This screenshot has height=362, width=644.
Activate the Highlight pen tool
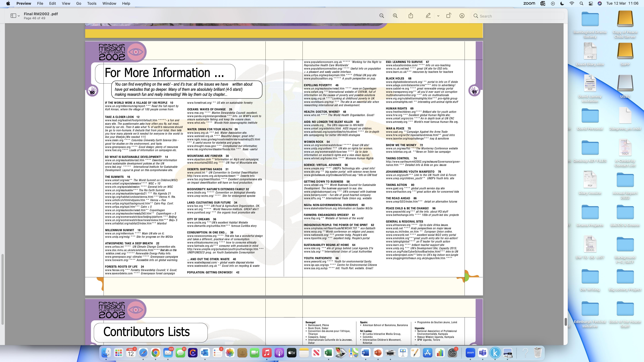428,16
